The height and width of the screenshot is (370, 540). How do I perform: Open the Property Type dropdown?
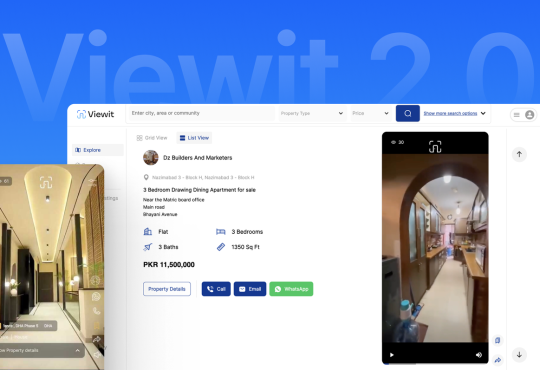click(x=312, y=113)
